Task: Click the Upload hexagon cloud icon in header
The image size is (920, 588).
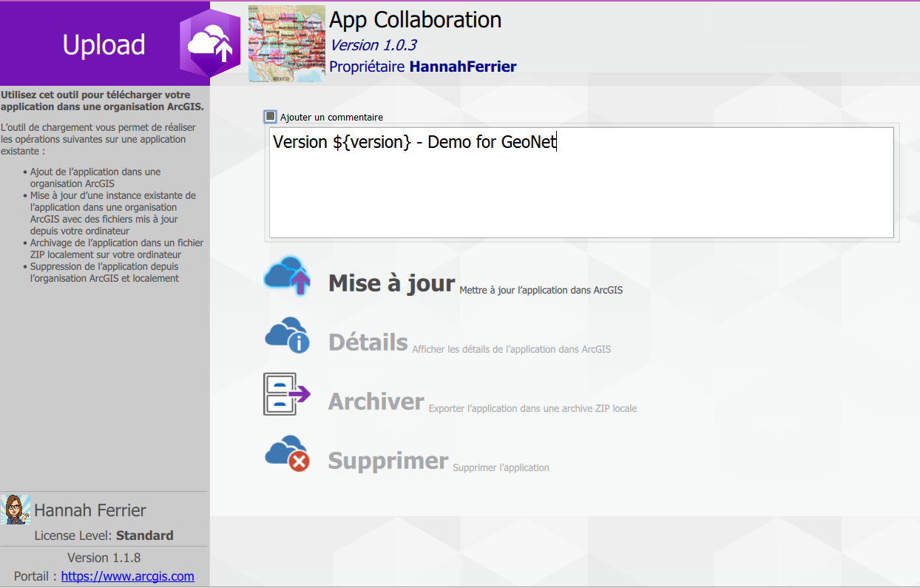Action: 211,44
